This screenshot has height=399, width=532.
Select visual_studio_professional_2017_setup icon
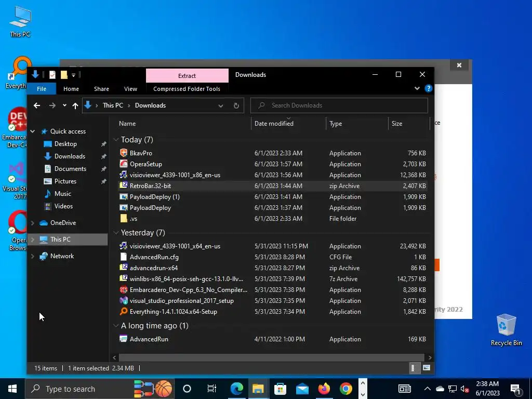tap(124, 301)
